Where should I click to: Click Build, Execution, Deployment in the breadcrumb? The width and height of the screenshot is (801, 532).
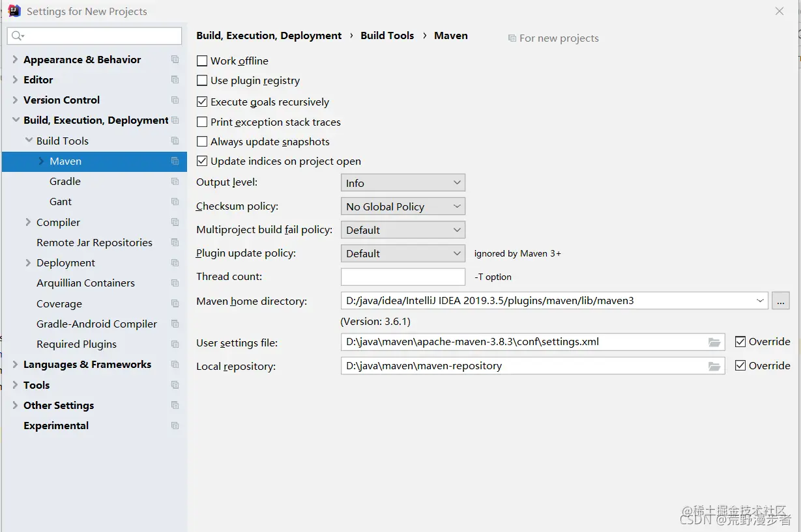coord(269,36)
